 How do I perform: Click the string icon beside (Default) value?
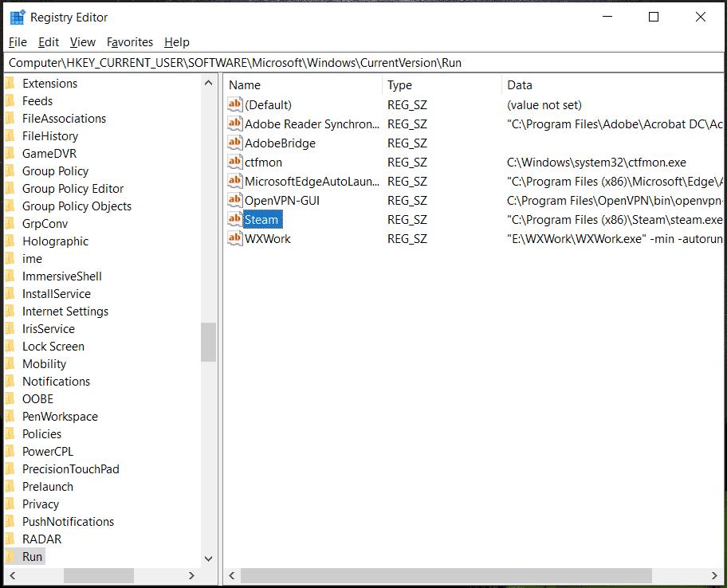point(235,104)
